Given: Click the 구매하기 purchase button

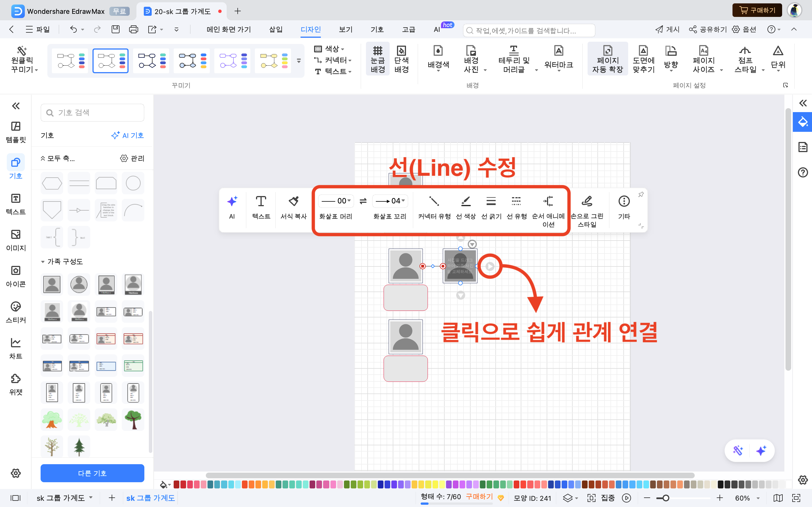Looking at the screenshot, I should pyautogui.click(x=757, y=10).
